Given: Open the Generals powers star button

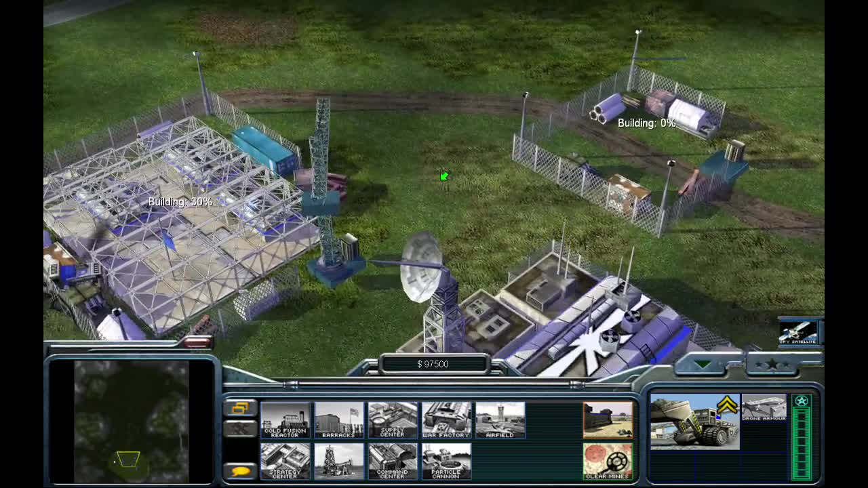Looking at the screenshot, I should (x=772, y=365).
